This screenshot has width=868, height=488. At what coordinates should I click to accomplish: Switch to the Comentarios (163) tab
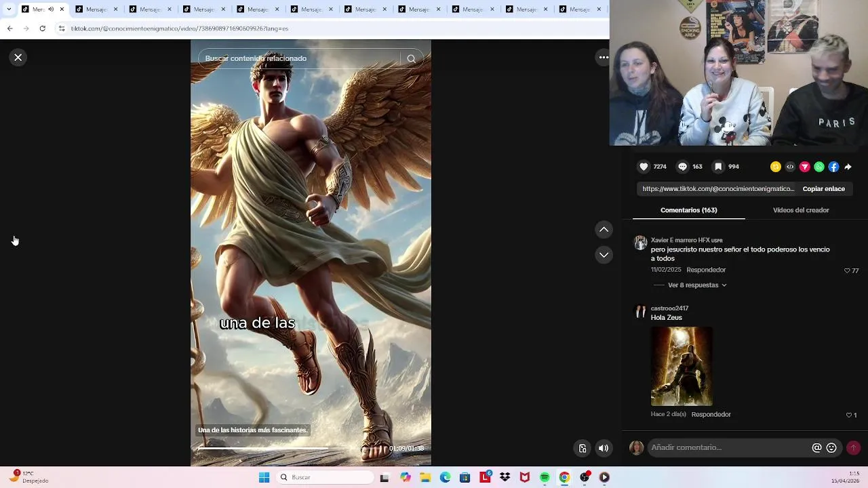[689, 210]
